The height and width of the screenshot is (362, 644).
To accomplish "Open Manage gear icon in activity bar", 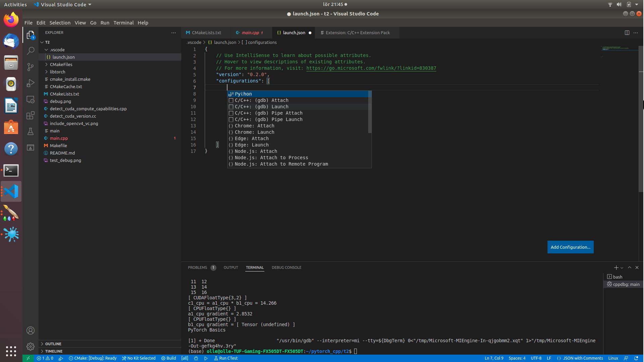I will coord(30,346).
